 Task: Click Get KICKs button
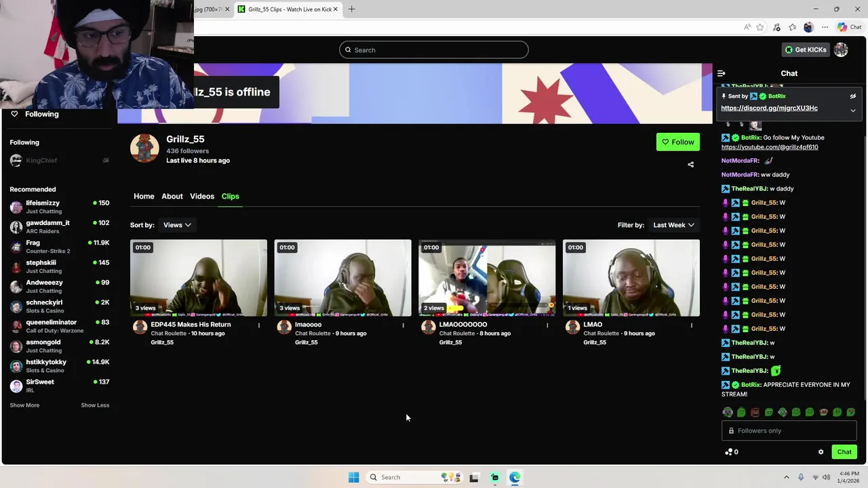click(x=806, y=50)
